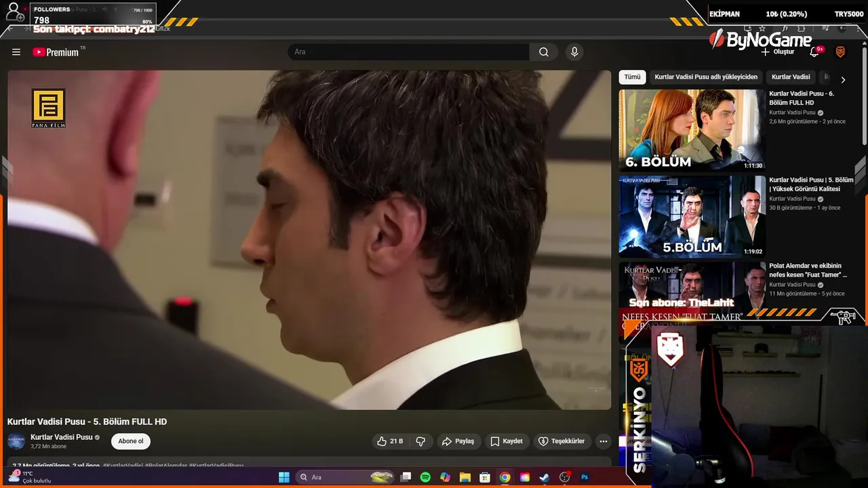Open title Polat Alemdar ve ekibinin nefes kesen
Image resolution: width=868 pixels, height=488 pixels.
tap(808, 270)
